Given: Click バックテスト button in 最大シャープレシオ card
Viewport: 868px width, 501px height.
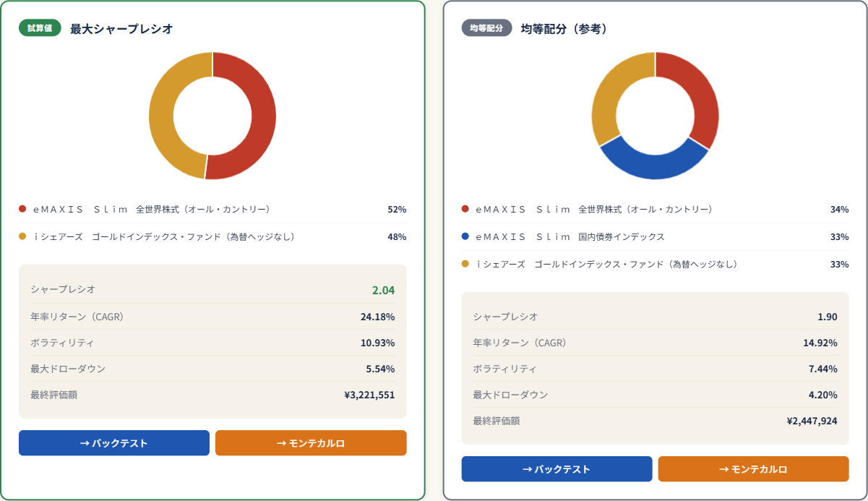Looking at the screenshot, I should (114, 443).
